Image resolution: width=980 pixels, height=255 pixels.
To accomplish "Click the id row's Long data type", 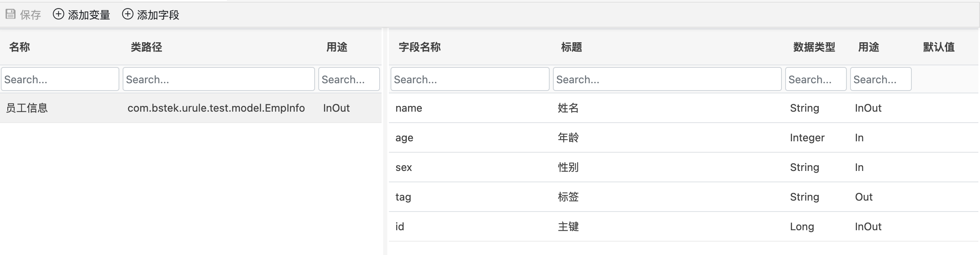I will [x=802, y=227].
